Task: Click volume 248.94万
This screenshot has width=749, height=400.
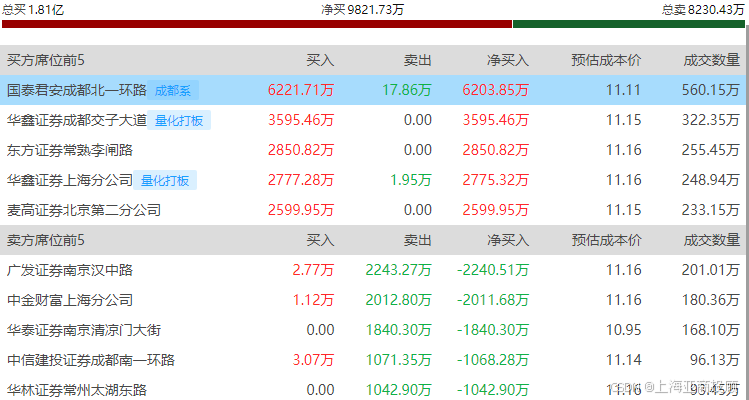Action: click(x=711, y=180)
